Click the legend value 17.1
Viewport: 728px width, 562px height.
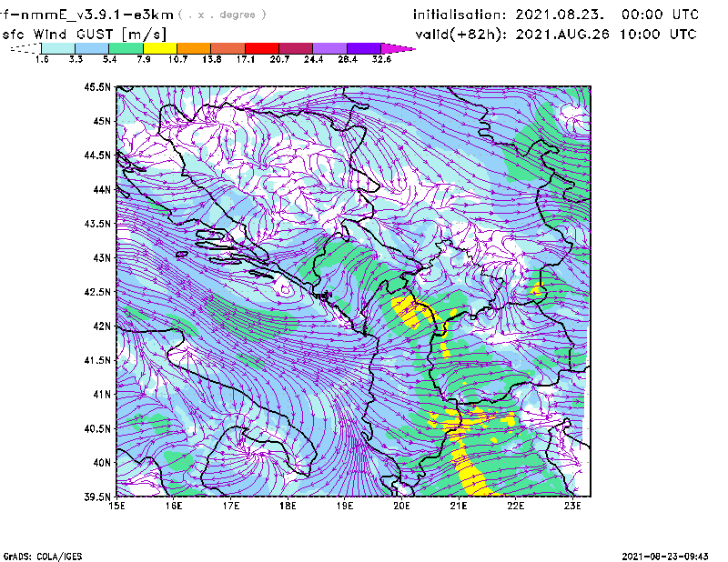coord(246,59)
